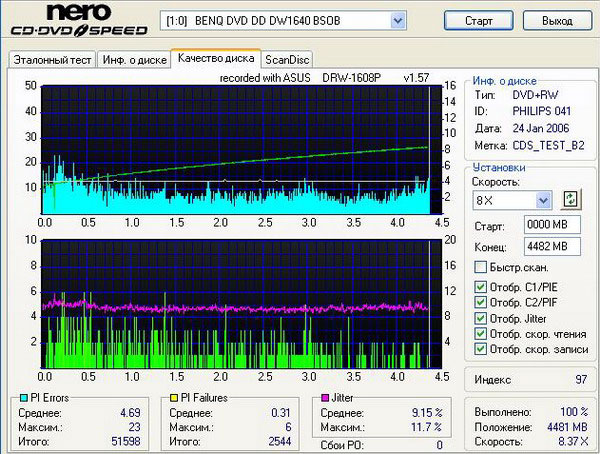Click the Выход button

557,20
